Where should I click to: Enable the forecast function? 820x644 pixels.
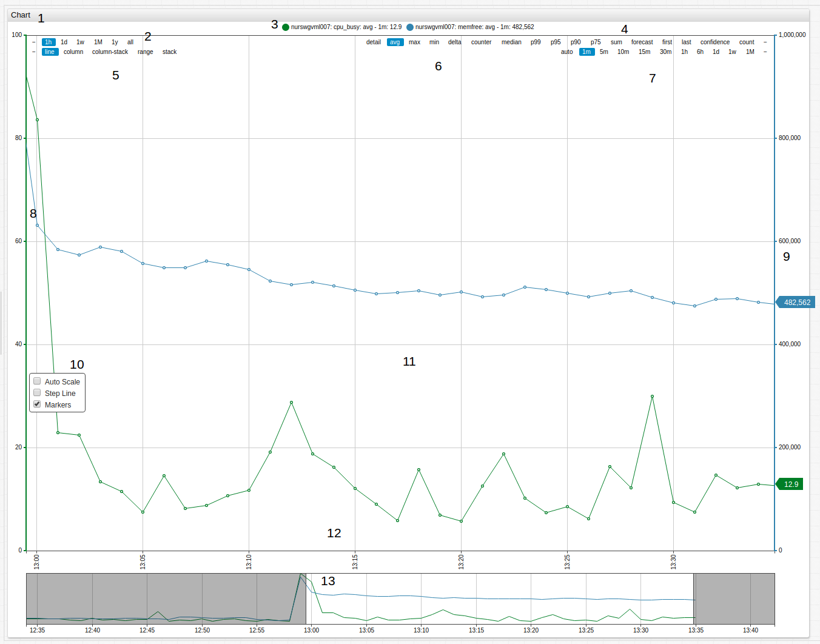point(642,42)
